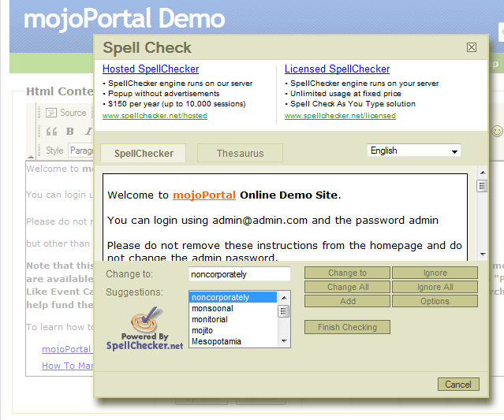Click the Change to button

tap(347, 273)
